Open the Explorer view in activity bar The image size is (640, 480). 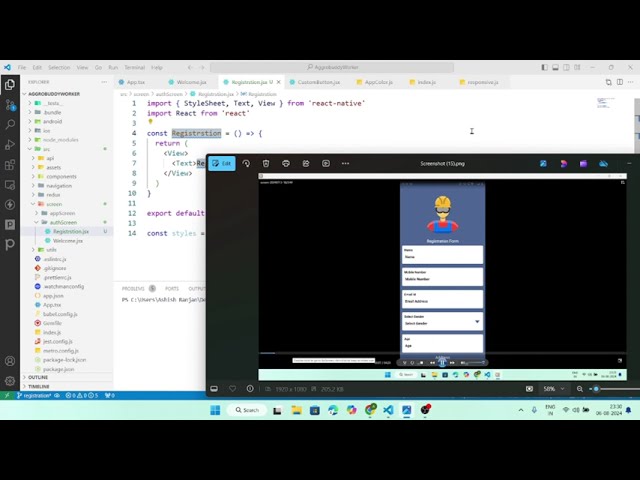click(x=10, y=84)
